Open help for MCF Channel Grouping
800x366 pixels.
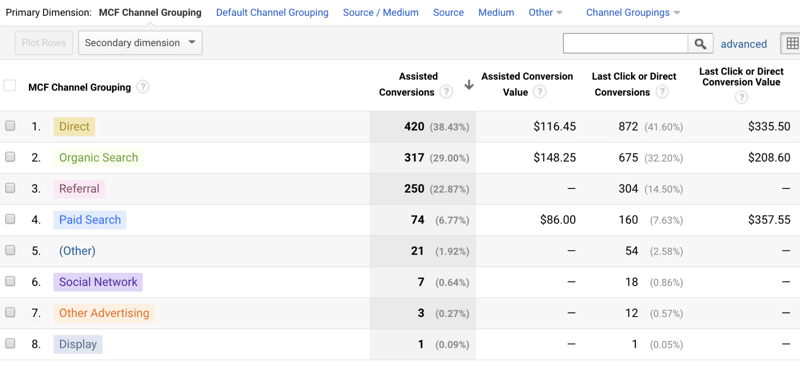click(x=143, y=87)
